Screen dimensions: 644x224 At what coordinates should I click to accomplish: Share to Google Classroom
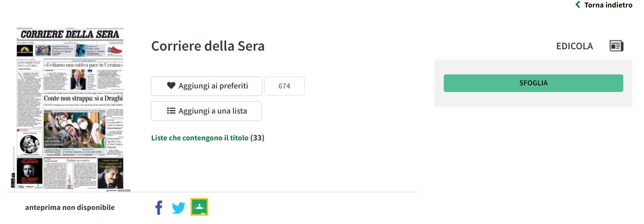[199, 207]
